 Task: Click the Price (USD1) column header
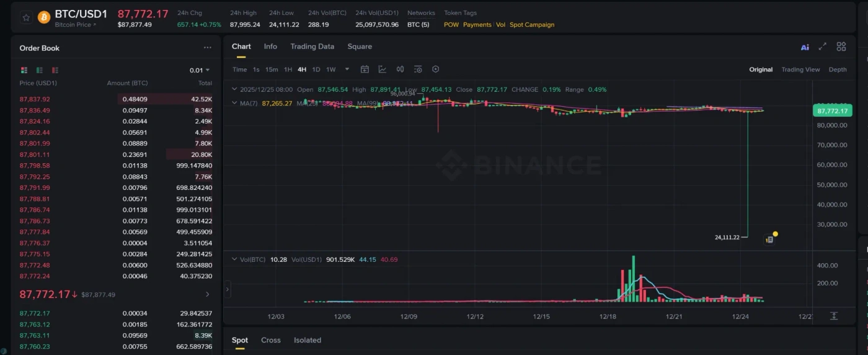coord(38,83)
